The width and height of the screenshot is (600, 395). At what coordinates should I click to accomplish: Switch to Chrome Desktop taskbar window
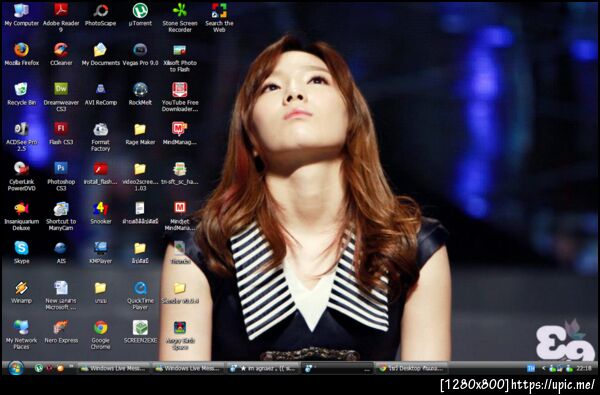(x=411, y=369)
